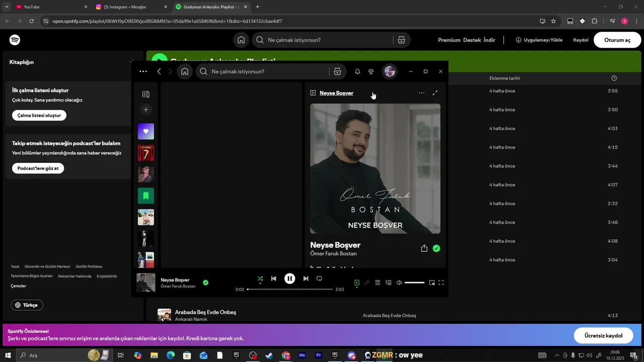
Task: Click Home icon in Spotify desktop app
Action: (x=185, y=71)
